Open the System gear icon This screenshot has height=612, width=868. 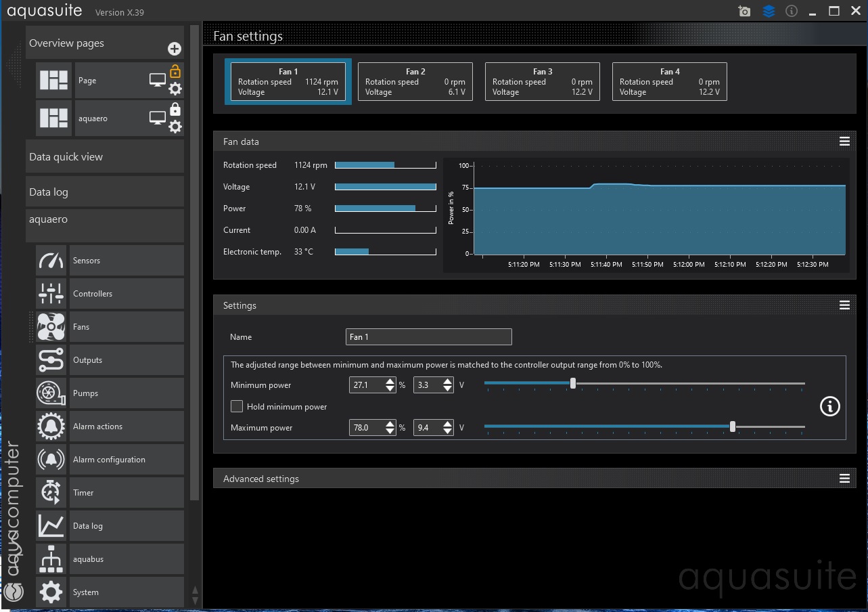pyautogui.click(x=51, y=592)
